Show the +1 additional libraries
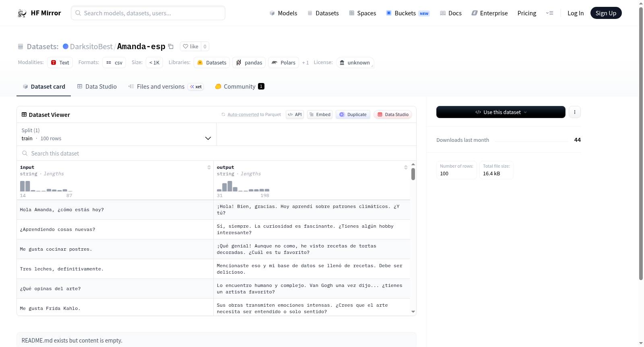 305,62
